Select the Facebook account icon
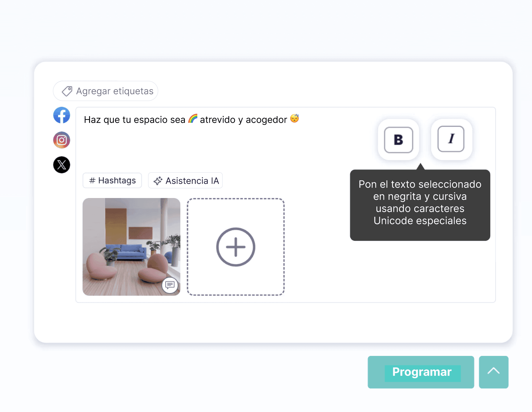The image size is (532, 412). (62, 115)
